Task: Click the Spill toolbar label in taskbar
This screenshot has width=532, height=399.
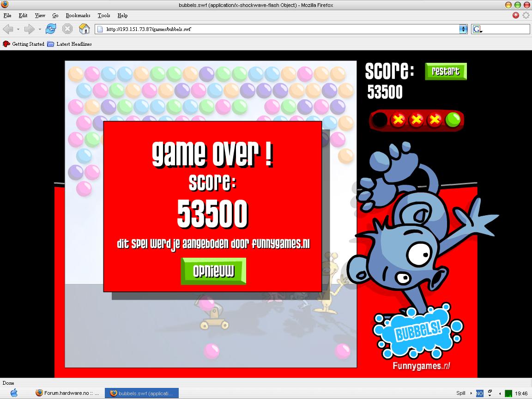Action: (x=461, y=393)
